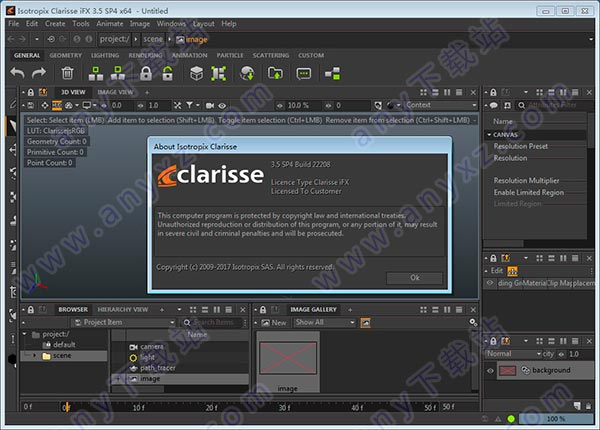
Task: Delete selection with the trash icon
Action: click(x=67, y=73)
